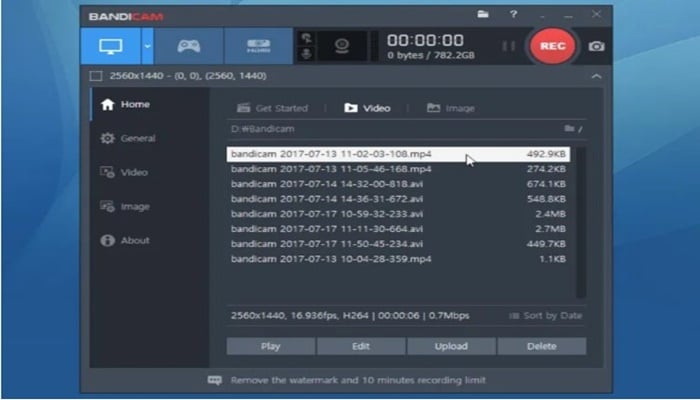700x400 pixels.
Task: Open the Sort by Date option
Action: pos(546,316)
